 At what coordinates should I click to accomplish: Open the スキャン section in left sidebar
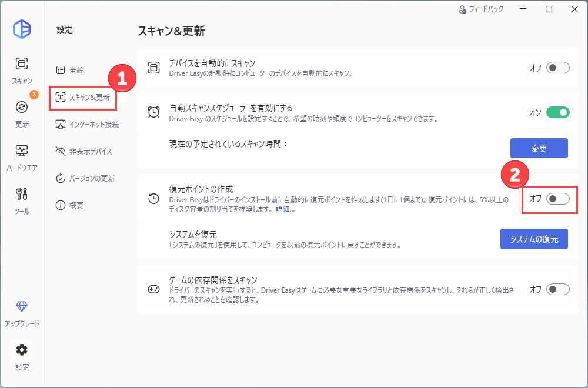point(22,71)
